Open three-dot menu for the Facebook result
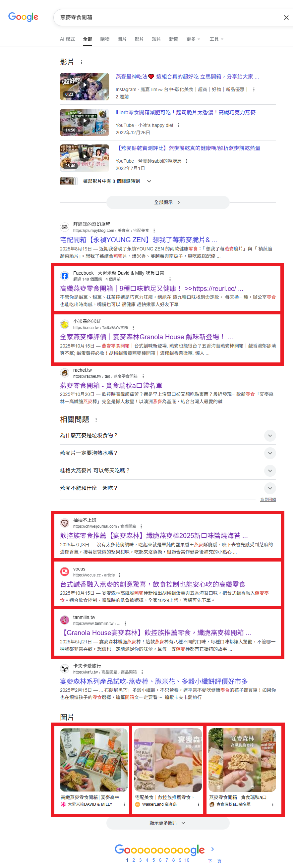The height and width of the screenshot is (868, 293). [x=170, y=279]
